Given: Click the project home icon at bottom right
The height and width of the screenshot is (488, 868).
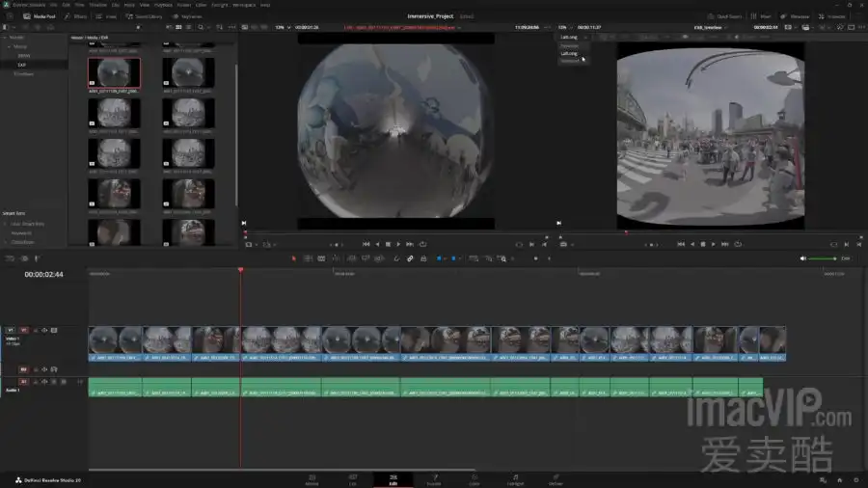Looking at the screenshot, I should [839, 479].
